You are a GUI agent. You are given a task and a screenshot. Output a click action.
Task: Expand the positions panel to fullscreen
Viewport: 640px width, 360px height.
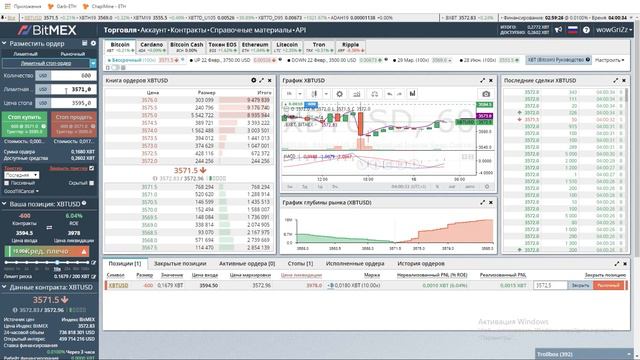click(617, 264)
